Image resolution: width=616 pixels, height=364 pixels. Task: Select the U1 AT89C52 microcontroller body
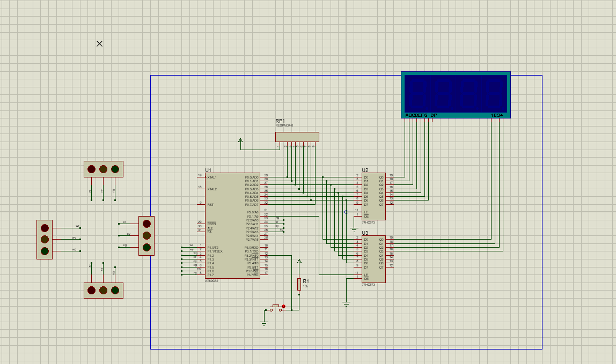point(232,226)
